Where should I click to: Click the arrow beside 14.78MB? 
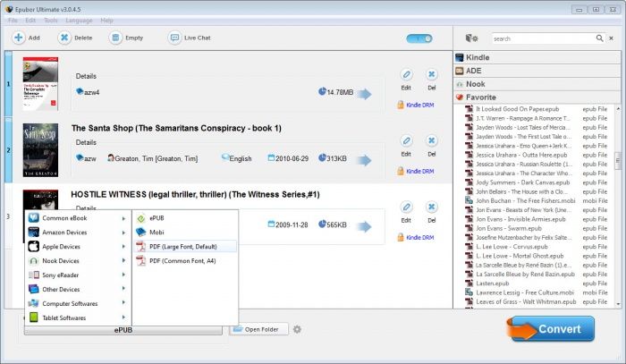pyautogui.click(x=364, y=94)
